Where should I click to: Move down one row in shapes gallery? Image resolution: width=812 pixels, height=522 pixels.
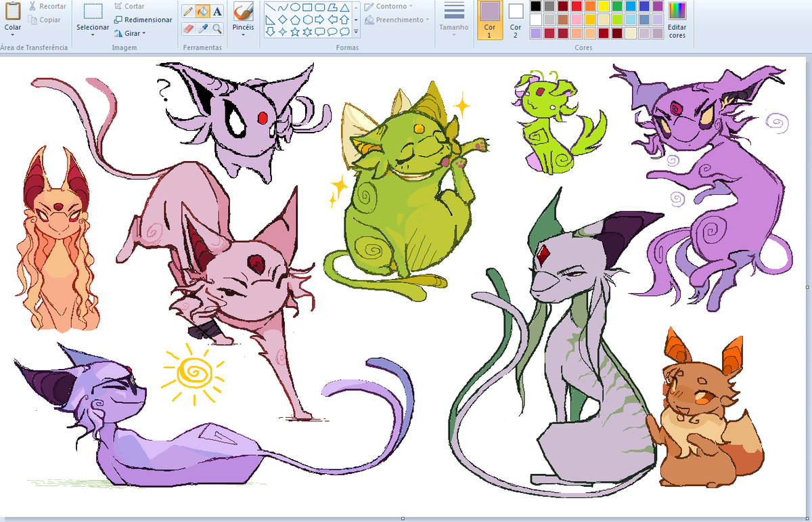356,20
